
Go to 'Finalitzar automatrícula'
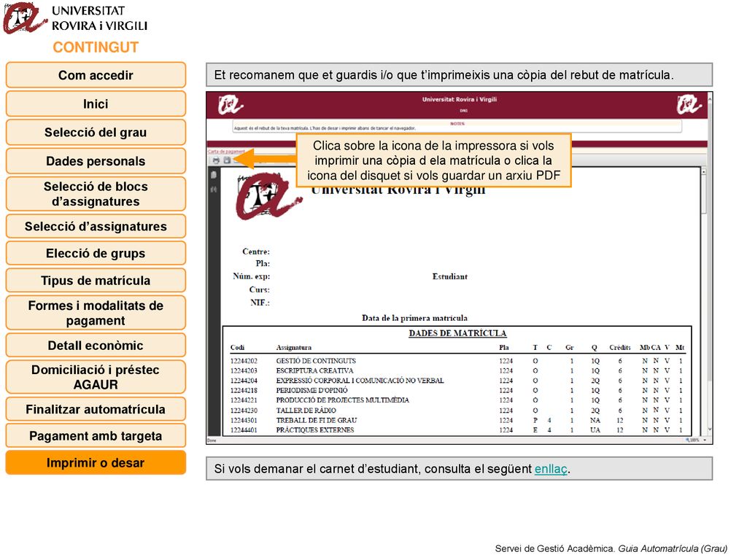pos(96,409)
